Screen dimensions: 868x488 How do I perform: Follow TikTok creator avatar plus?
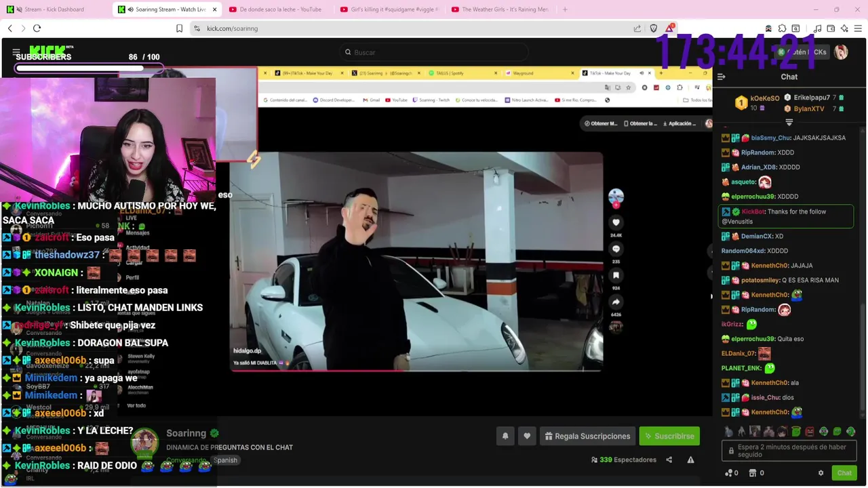point(616,197)
